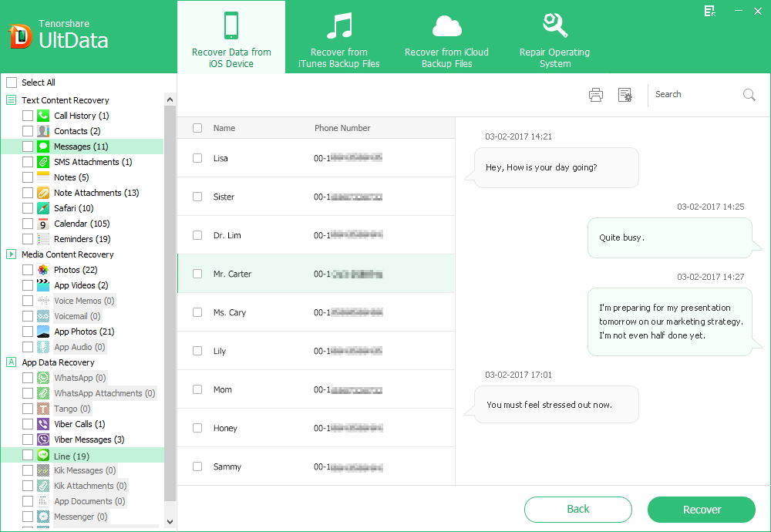
Task: Select the Lily contact row
Action: click(x=315, y=351)
